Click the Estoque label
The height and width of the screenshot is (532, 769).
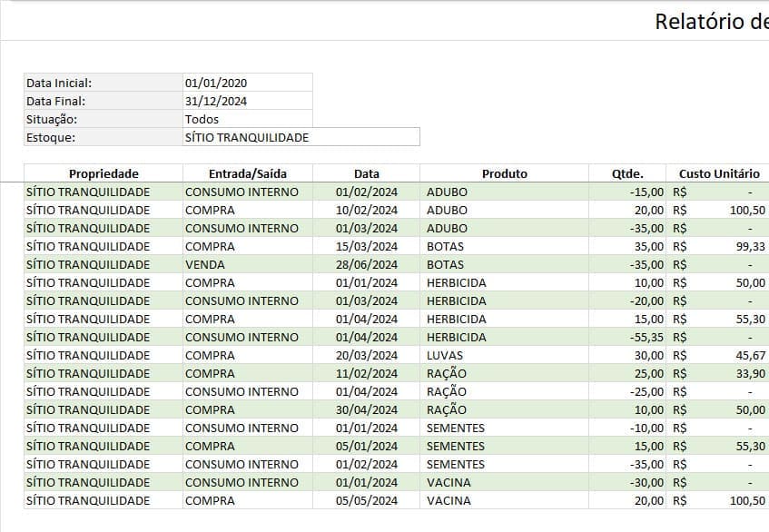(x=104, y=137)
